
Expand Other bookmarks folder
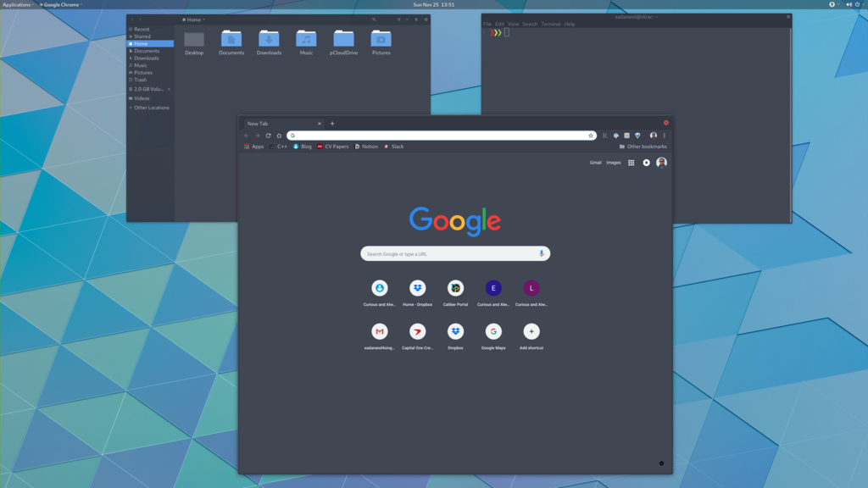(x=643, y=147)
